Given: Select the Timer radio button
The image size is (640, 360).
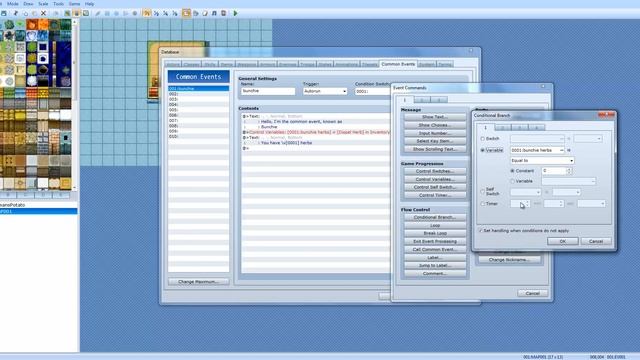Looking at the screenshot, I should (482, 204).
